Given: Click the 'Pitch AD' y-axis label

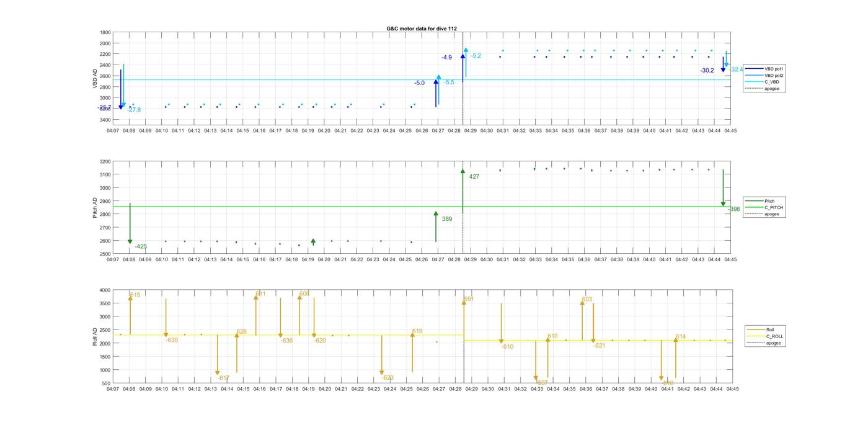Looking at the screenshot, I should [x=95, y=207].
